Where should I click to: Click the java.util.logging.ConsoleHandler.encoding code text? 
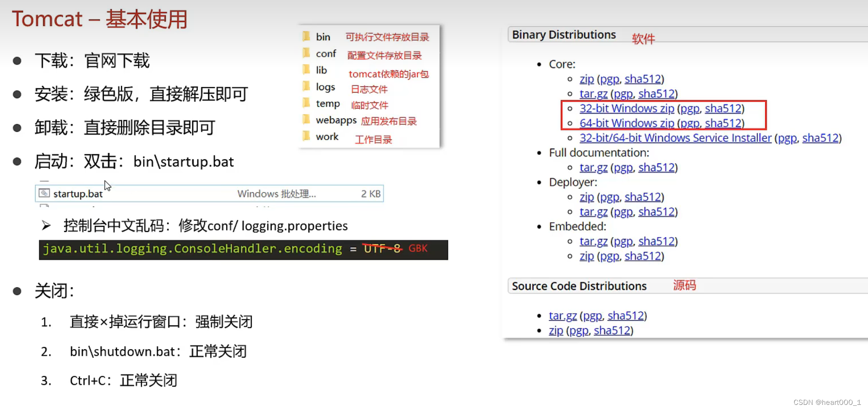(193, 249)
